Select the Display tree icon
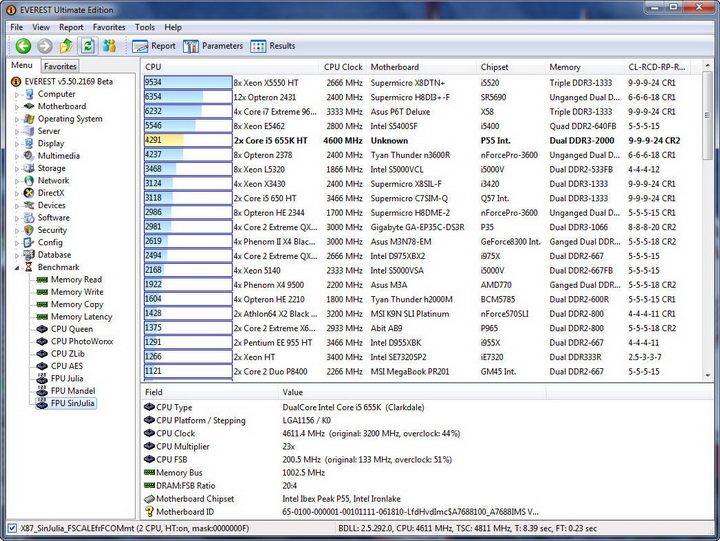720x541 pixels. [x=29, y=143]
